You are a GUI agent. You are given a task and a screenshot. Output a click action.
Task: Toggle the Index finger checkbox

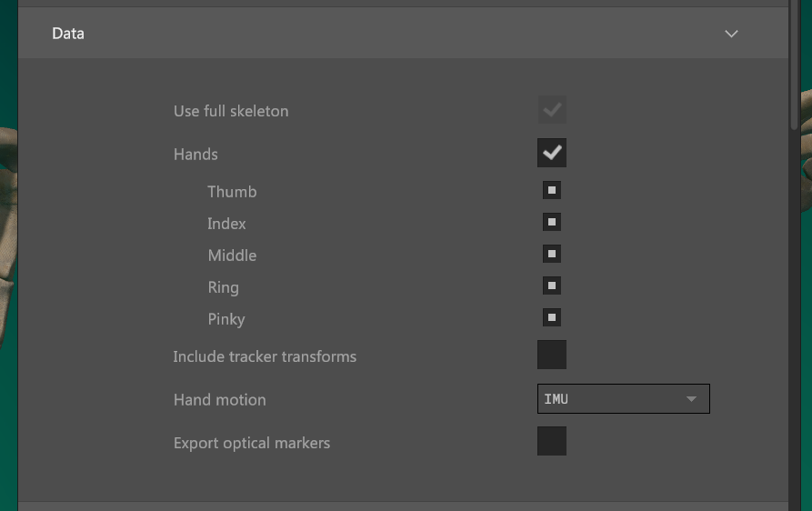(x=552, y=223)
